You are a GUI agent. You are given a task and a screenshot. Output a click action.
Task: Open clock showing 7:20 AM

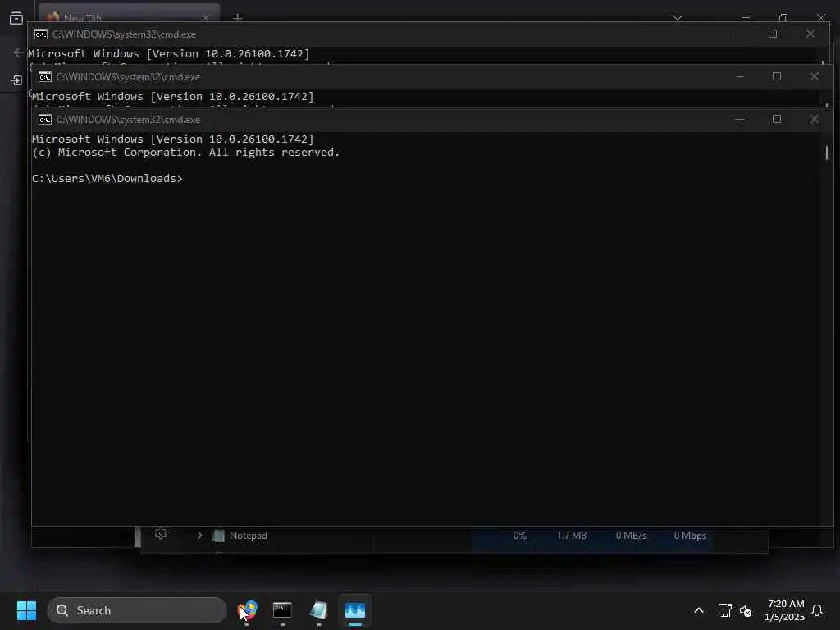tap(785, 610)
